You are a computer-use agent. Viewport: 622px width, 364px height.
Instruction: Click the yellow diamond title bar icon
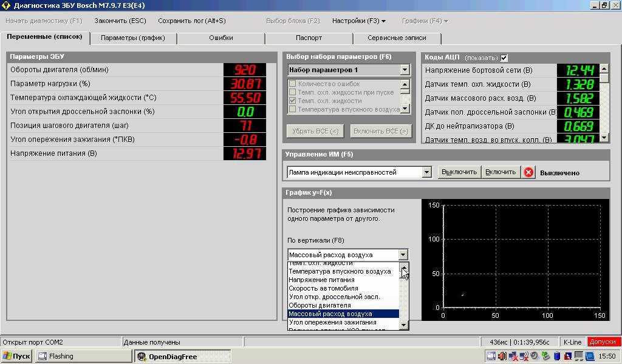[5, 5]
